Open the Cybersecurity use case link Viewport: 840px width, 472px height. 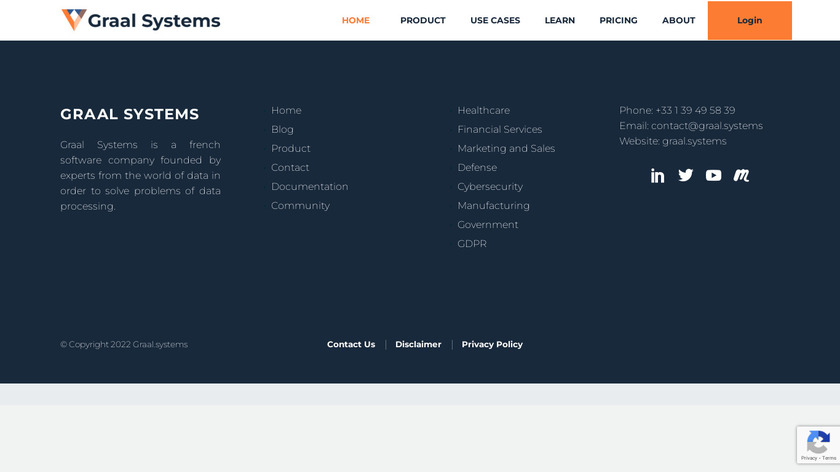[x=490, y=186]
